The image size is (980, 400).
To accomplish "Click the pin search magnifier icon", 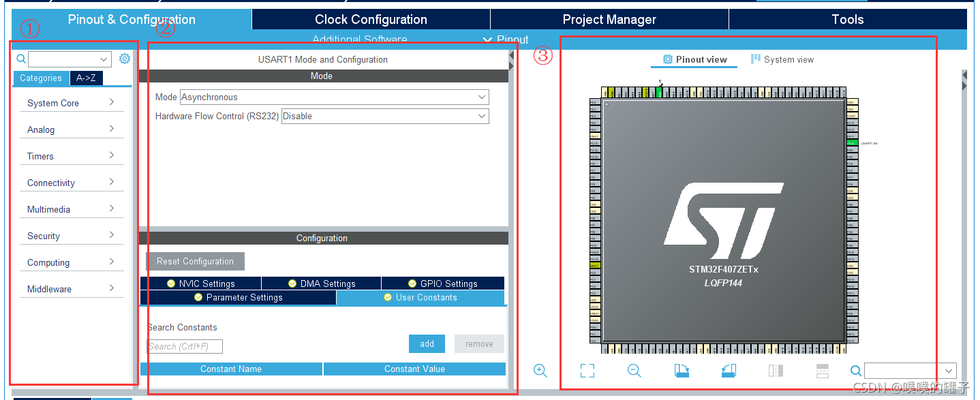I will pos(856,371).
